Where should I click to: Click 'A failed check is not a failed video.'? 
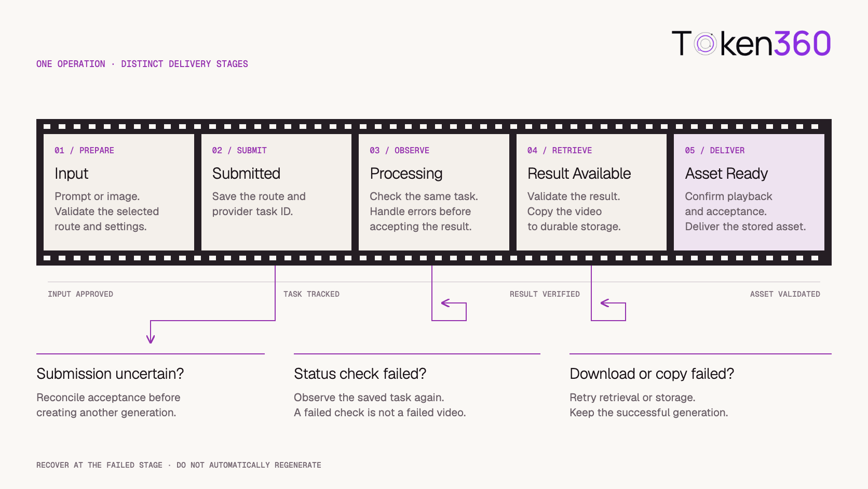point(380,413)
